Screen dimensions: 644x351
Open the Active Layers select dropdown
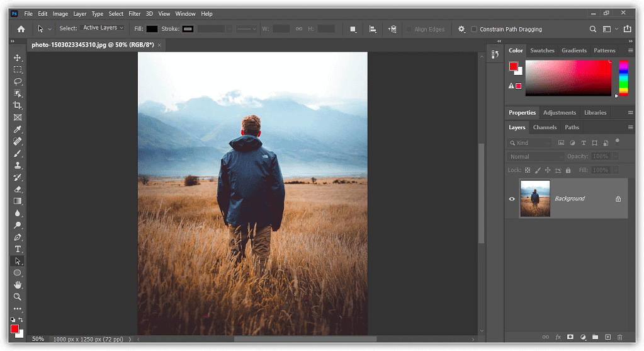103,28
